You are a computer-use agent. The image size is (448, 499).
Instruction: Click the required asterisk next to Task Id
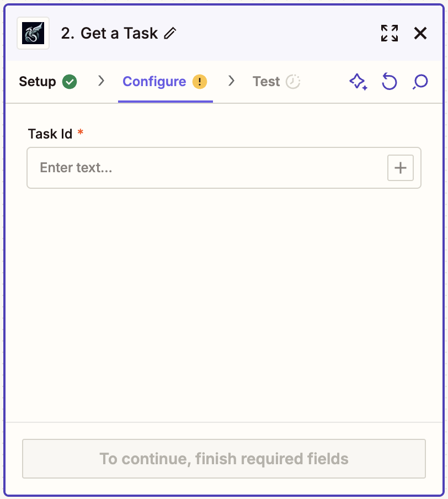point(81,131)
